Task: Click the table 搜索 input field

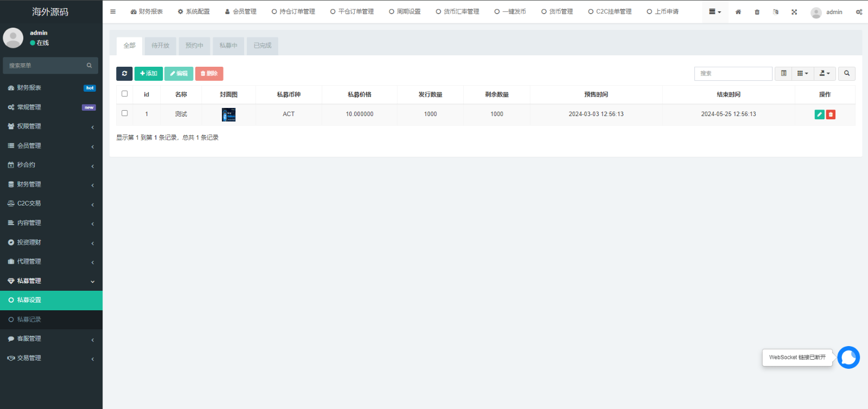Action: pos(733,74)
